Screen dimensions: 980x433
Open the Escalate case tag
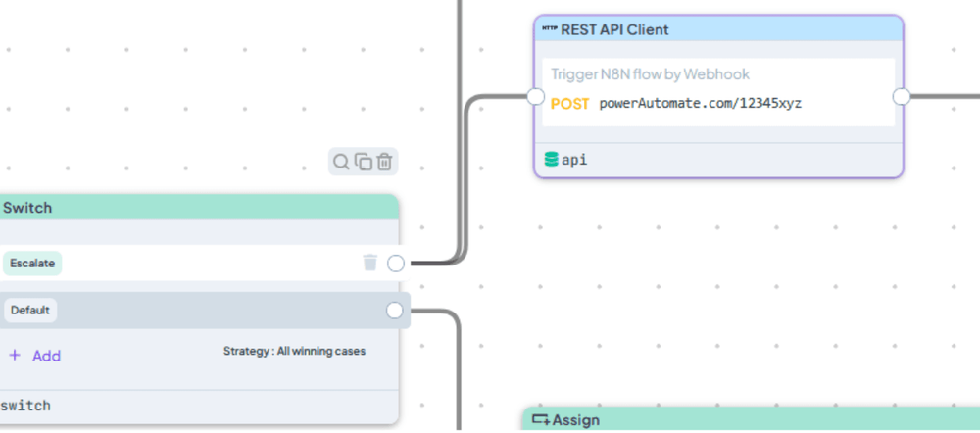pos(32,264)
